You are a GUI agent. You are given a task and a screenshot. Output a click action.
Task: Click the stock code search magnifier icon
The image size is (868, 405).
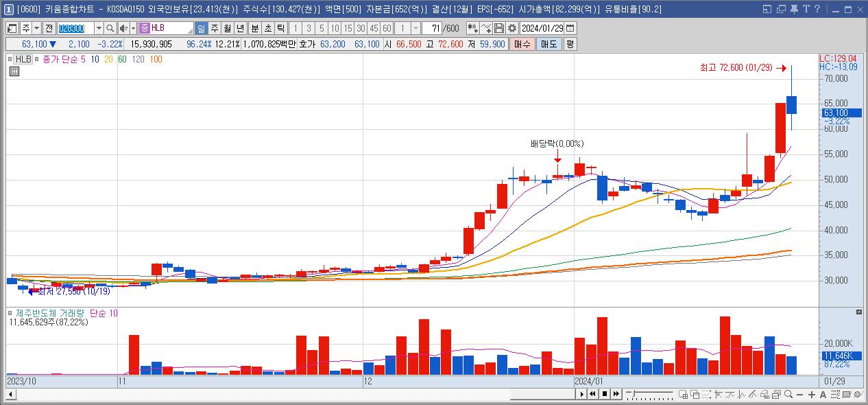click(110, 28)
